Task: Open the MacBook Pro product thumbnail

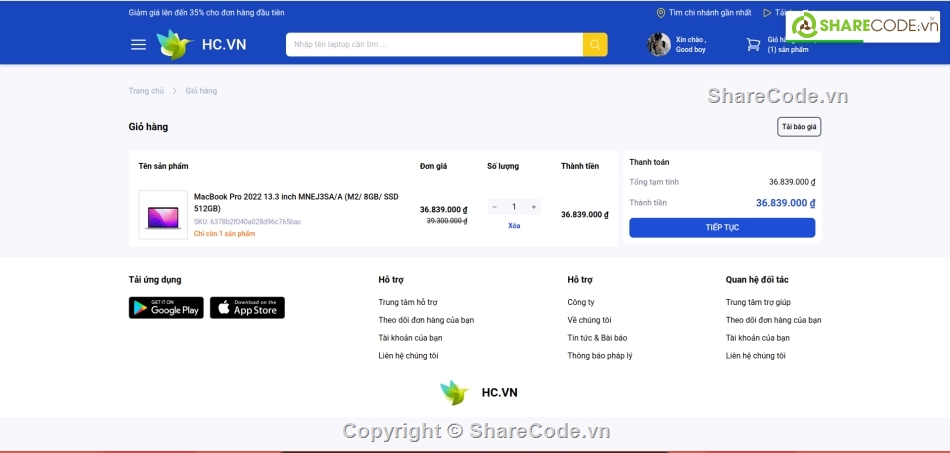Action: point(163,215)
